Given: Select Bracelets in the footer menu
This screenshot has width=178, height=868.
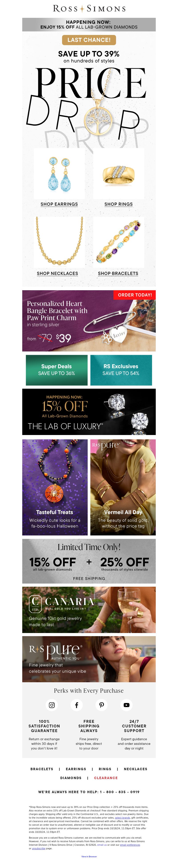Looking at the screenshot, I should 42,769.
